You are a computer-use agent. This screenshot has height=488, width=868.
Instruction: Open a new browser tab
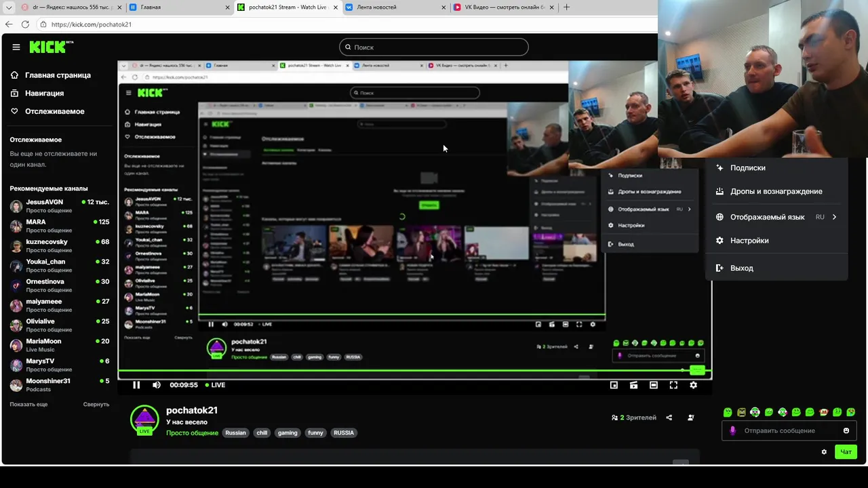[566, 7]
